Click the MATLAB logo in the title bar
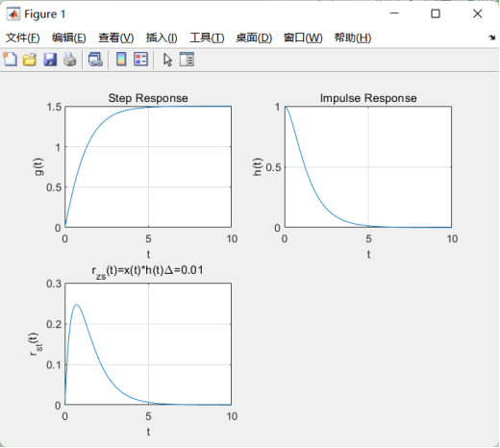The height and width of the screenshot is (448, 500). coord(13,13)
